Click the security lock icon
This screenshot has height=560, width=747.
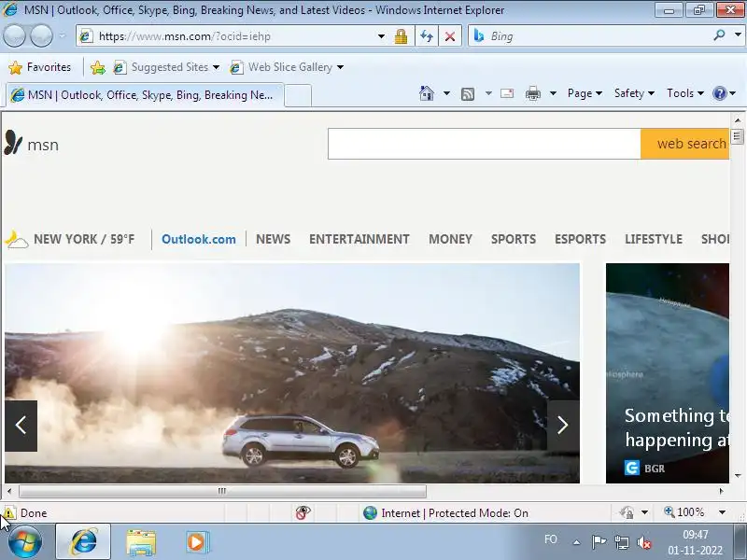(x=401, y=36)
